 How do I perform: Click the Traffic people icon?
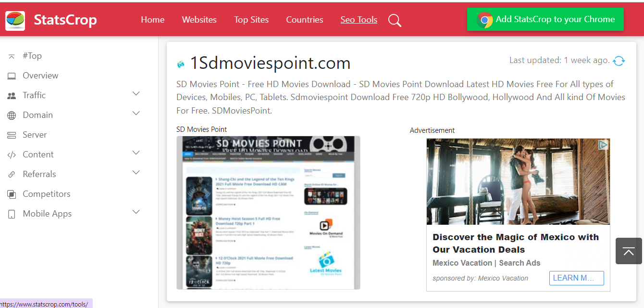[x=12, y=96]
